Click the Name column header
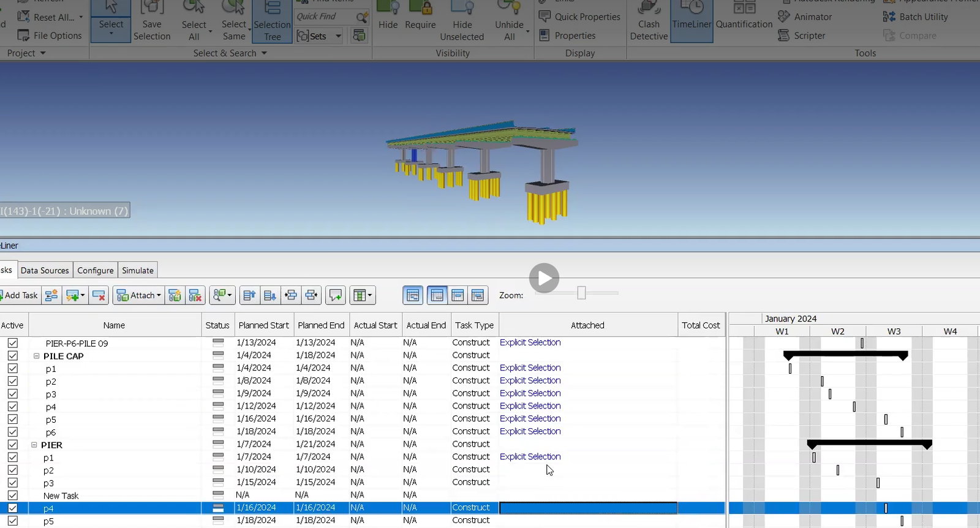The height and width of the screenshot is (528, 980). tap(115, 325)
